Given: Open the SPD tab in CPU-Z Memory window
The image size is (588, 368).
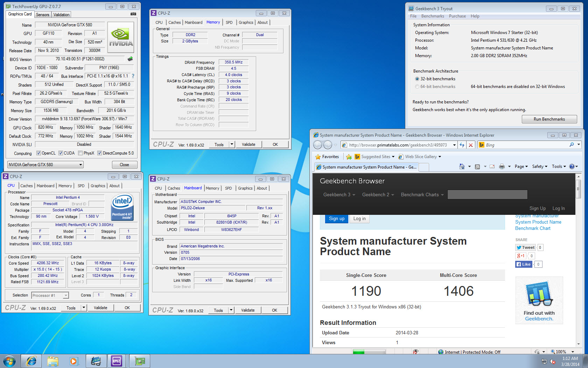Looking at the screenshot, I should 229,22.
